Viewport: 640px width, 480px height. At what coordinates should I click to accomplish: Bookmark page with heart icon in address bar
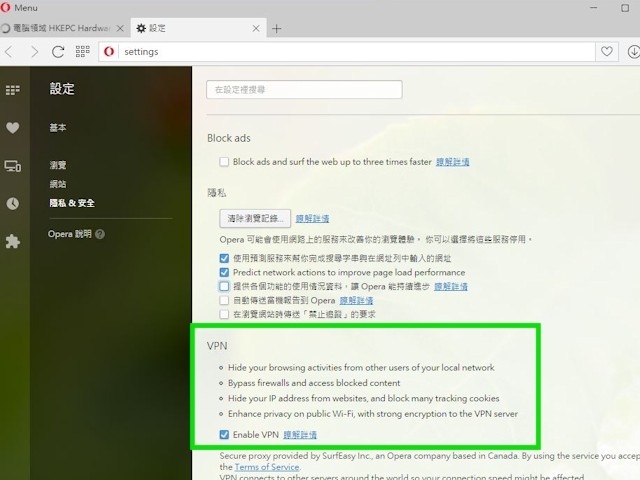click(x=607, y=51)
